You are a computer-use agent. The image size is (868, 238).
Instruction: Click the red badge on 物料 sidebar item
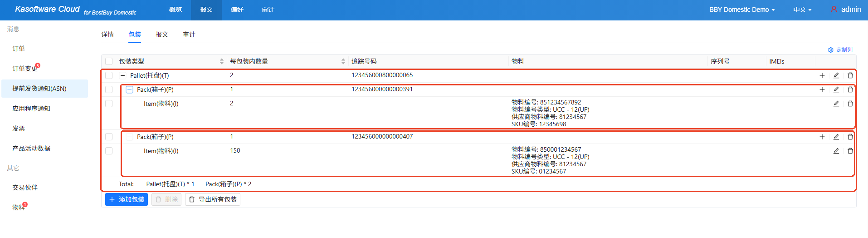click(x=25, y=204)
